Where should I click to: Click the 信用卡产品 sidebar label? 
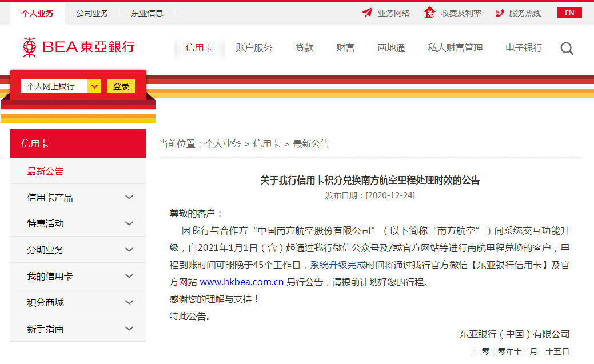click(50, 197)
